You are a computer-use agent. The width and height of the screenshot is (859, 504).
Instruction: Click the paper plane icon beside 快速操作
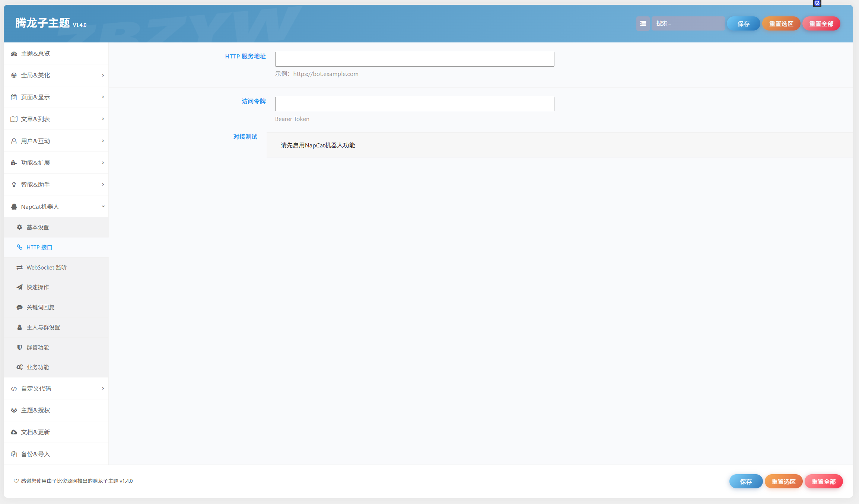[19, 287]
